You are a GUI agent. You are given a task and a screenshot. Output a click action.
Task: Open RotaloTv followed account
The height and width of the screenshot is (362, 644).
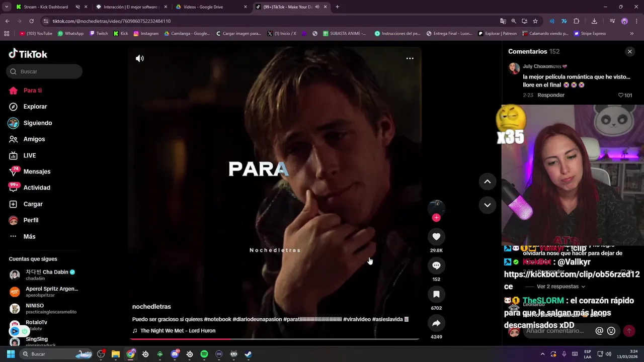point(36,325)
